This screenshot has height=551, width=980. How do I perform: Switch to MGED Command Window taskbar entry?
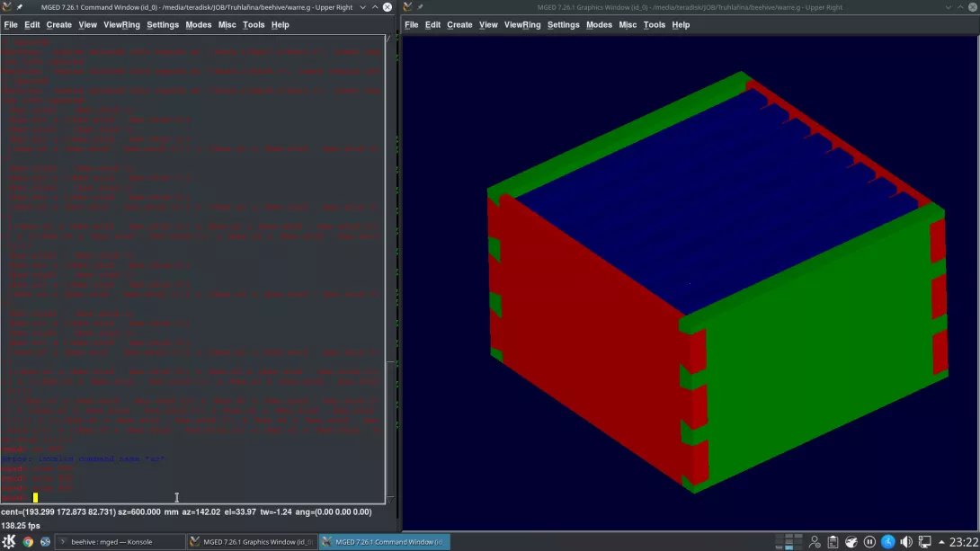(384, 542)
